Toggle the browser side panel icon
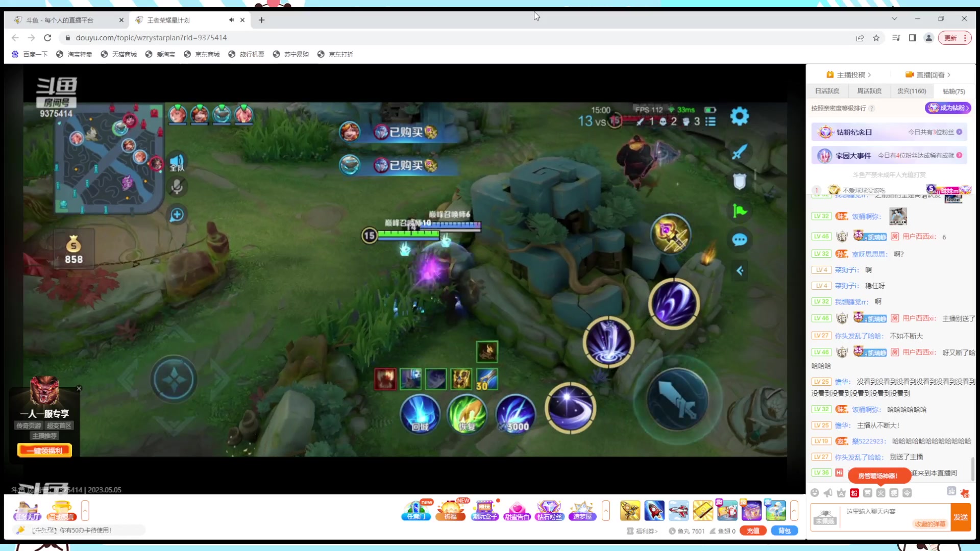Viewport: 980px width, 551px height. tap(913, 38)
